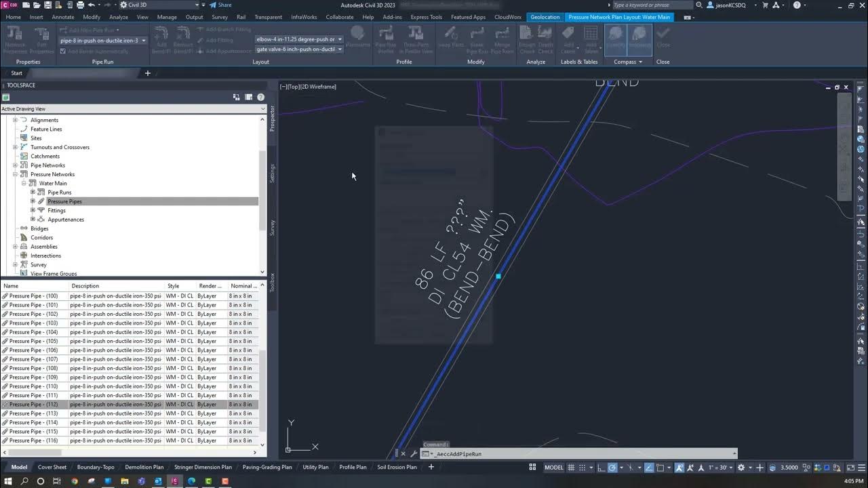
Task: Click the annotation visibility icon in status bar
Action: coord(680,468)
